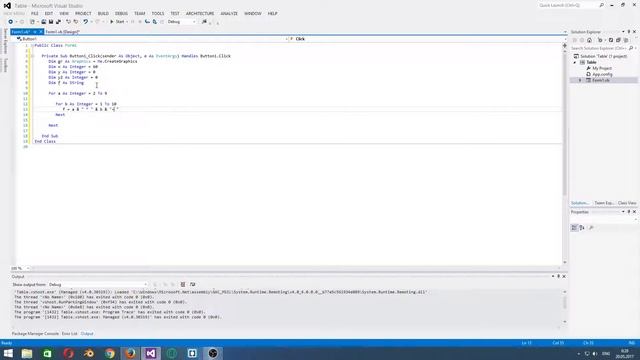Open Google Chrome from the taskbar
Screen dimensions: 640x360
tap(110, 353)
